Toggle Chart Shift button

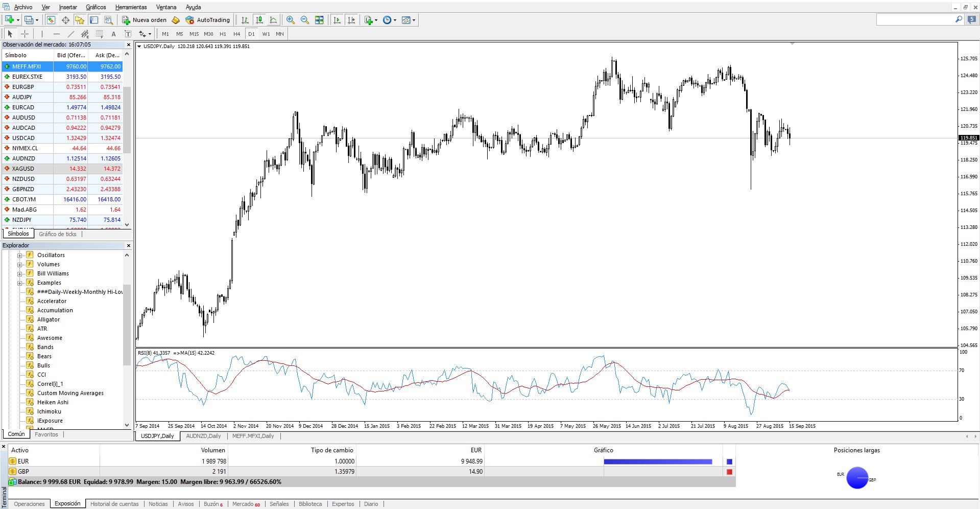click(351, 20)
